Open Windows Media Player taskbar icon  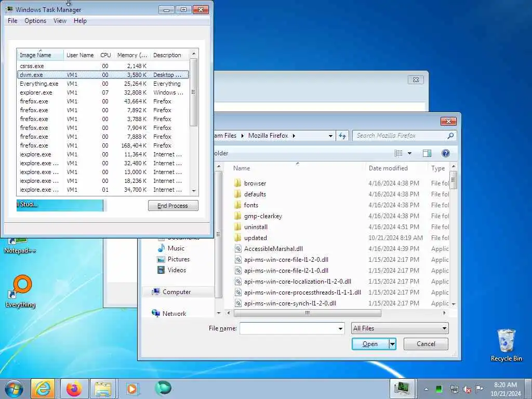[132, 389]
